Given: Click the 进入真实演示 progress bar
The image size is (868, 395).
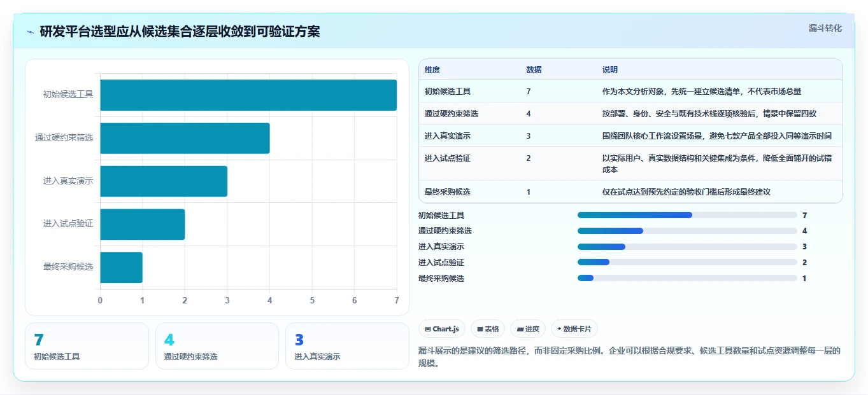Looking at the screenshot, I should [x=687, y=247].
